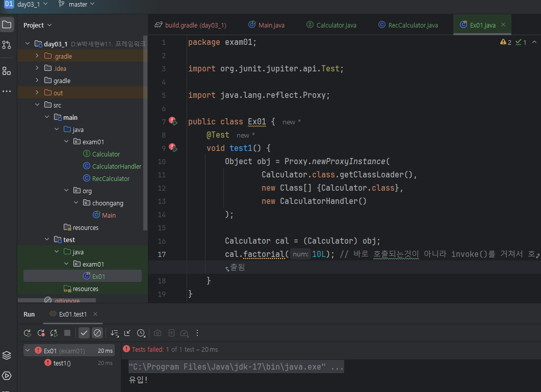The width and height of the screenshot is (541, 392).
Task: Click newProxyInstance method call in code
Action: coord(348,162)
